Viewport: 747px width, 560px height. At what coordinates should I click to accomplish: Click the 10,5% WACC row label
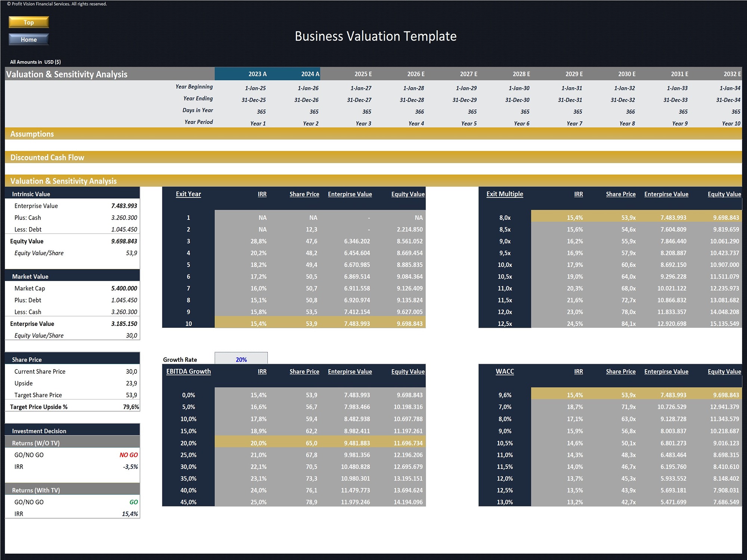[x=505, y=443]
